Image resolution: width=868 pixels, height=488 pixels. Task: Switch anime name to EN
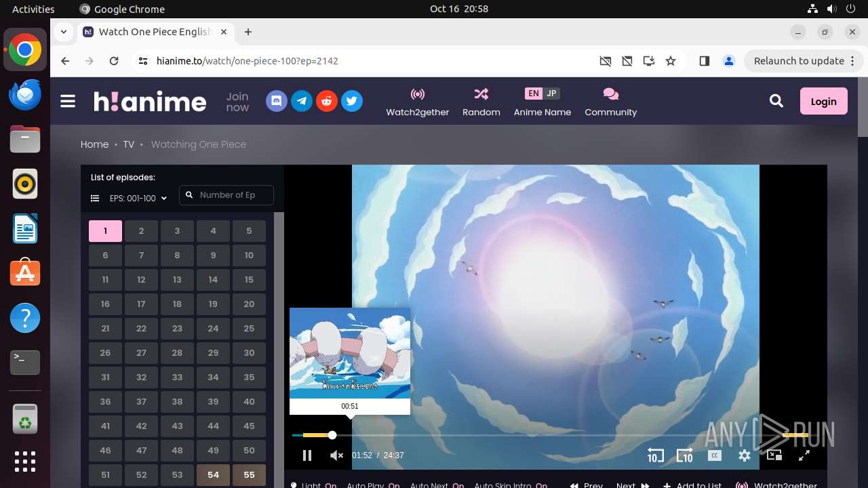tap(534, 94)
